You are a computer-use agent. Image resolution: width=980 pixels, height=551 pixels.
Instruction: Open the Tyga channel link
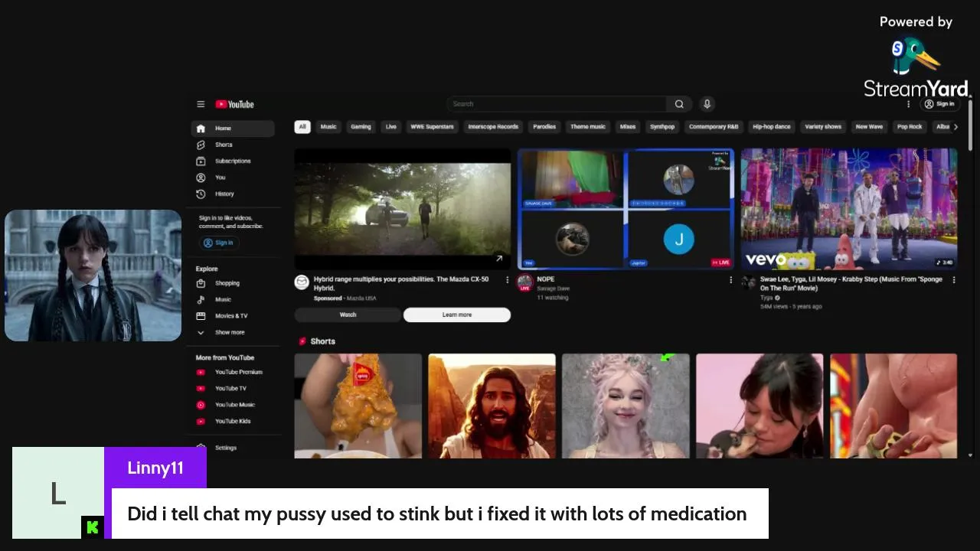click(766, 298)
